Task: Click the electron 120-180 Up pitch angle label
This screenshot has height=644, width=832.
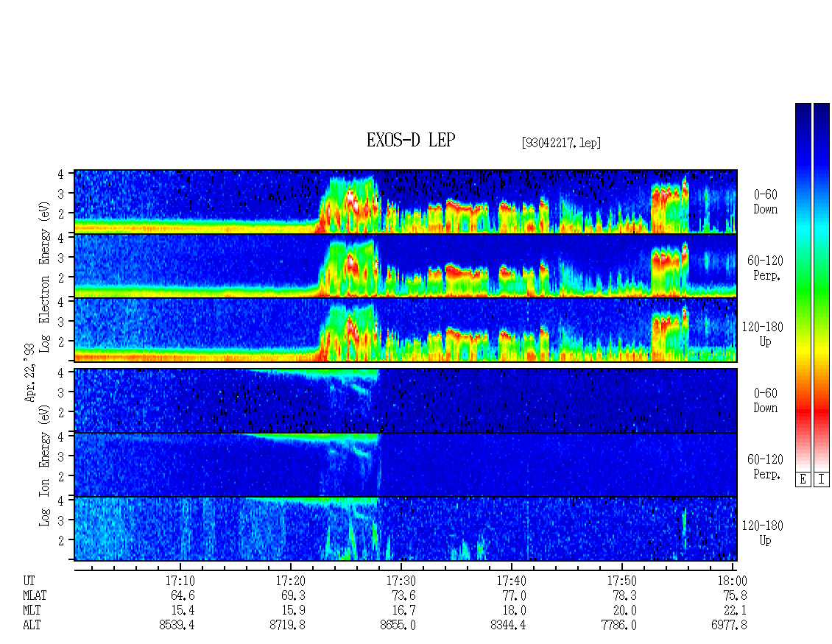Action: [x=763, y=334]
